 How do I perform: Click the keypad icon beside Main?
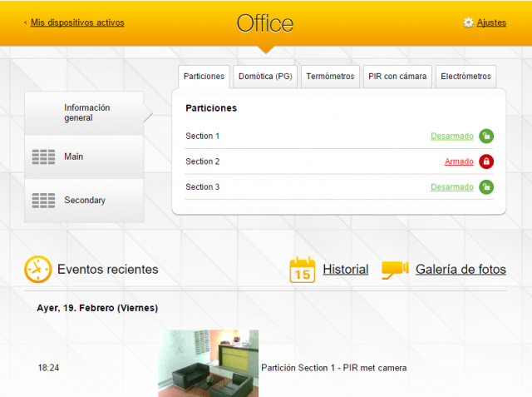(x=43, y=156)
